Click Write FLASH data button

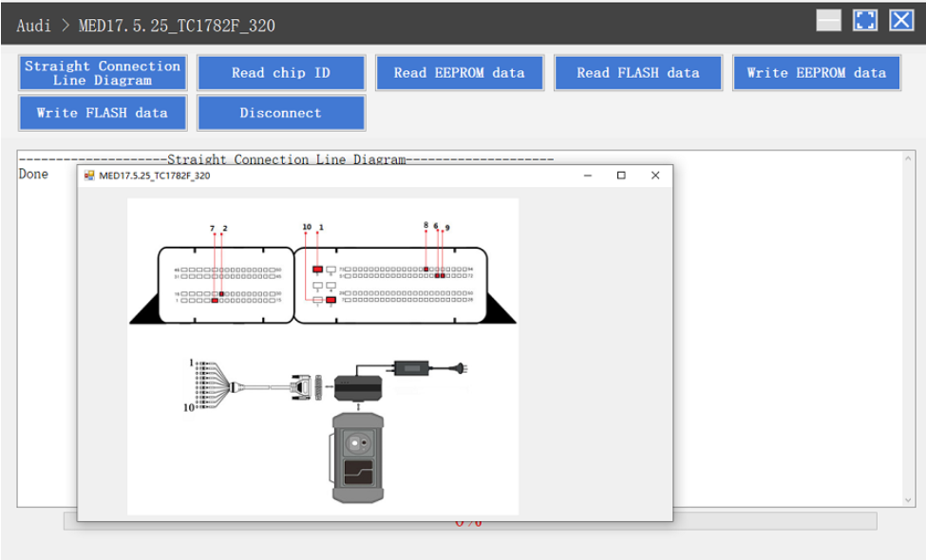(103, 113)
